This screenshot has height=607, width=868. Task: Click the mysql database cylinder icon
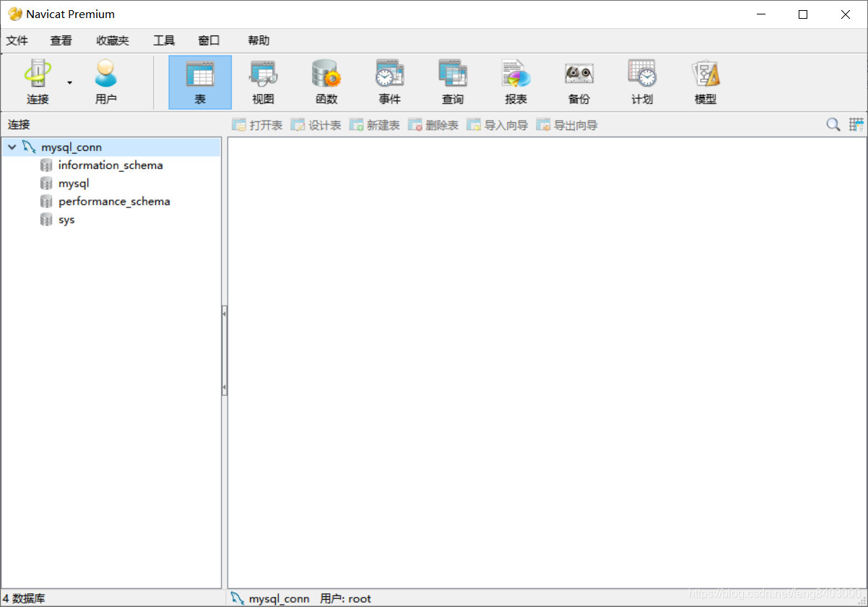point(46,184)
